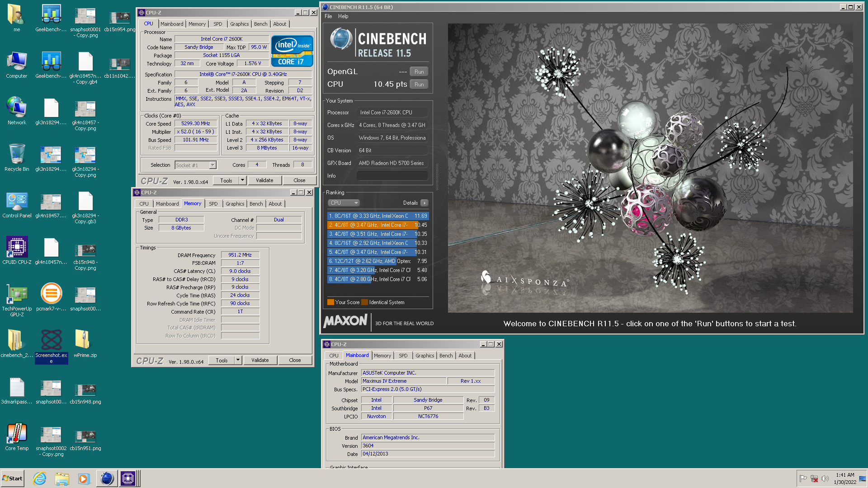This screenshot has width=868, height=488.
Task: Click DRAM Frequency value 951.2 MHz
Action: pyautogui.click(x=240, y=255)
